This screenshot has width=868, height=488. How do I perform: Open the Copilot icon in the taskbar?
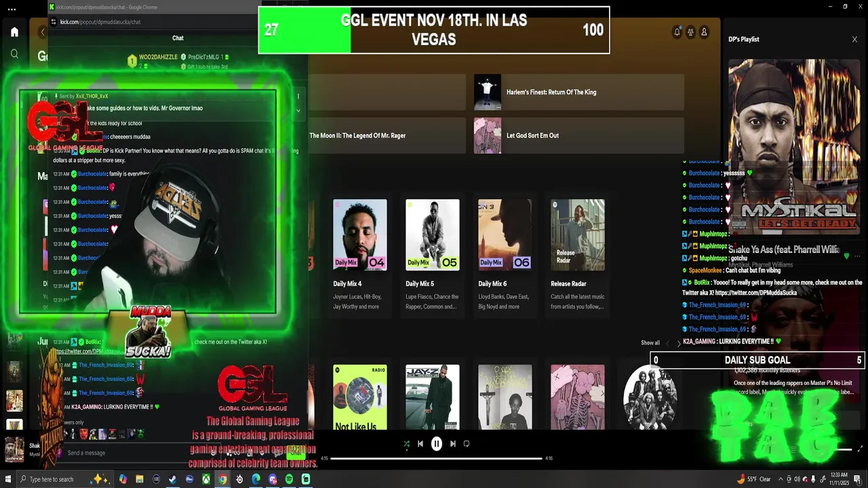tap(123, 479)
